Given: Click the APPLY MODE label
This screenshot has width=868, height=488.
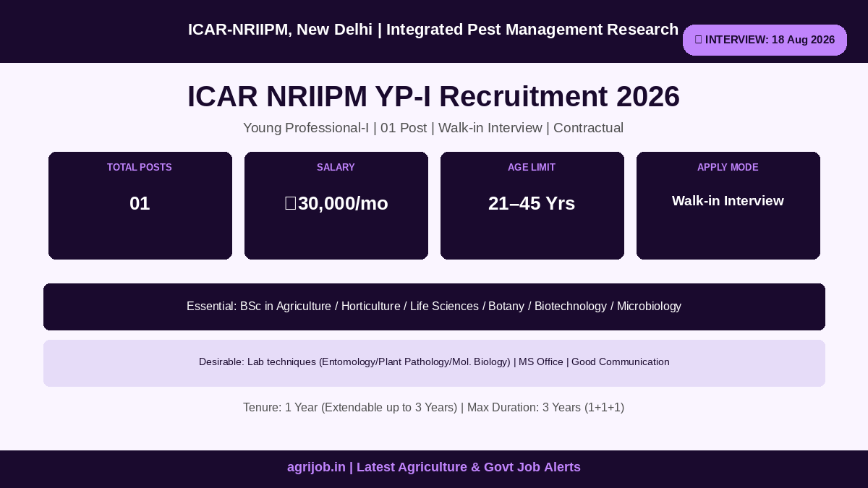Looking at the screenshot, I should 728,167.
